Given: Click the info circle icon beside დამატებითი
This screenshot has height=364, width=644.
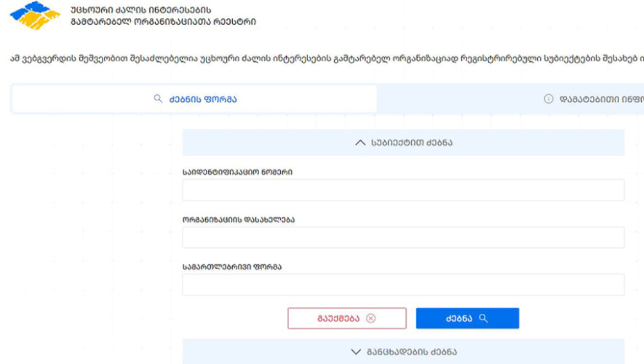Looking at the screenshot, I should tap(548, 99).
